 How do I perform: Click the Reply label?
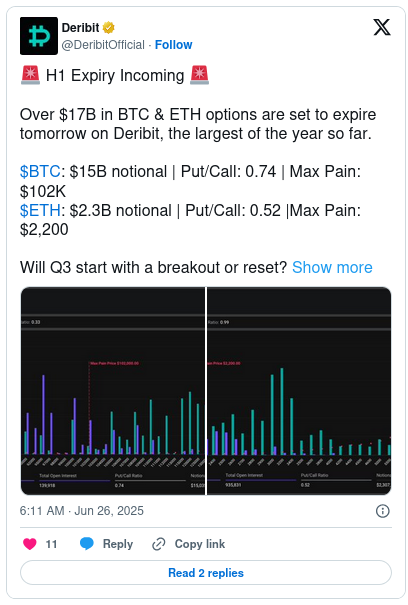click(x=118, y=544)
